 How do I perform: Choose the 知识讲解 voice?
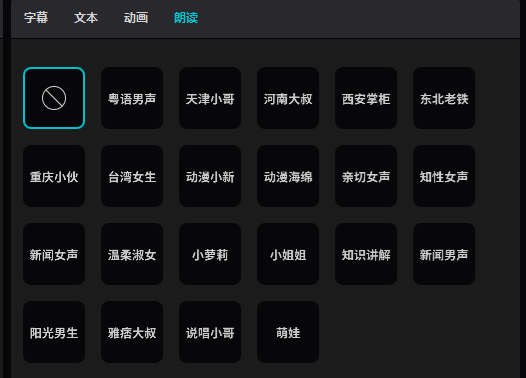(x=366, y=254)
